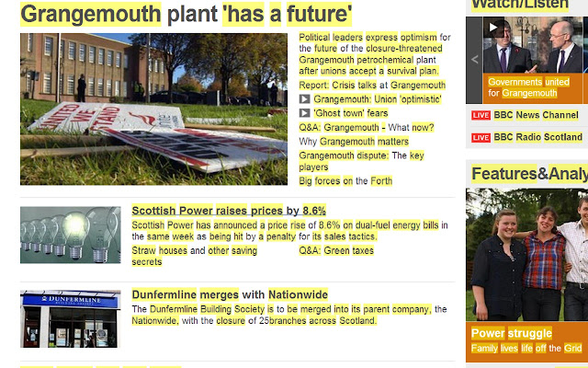This screenshot has height=368, width=588.
Task: Open Governments united for Grangemouth caption
Action: tap(529, 87)
